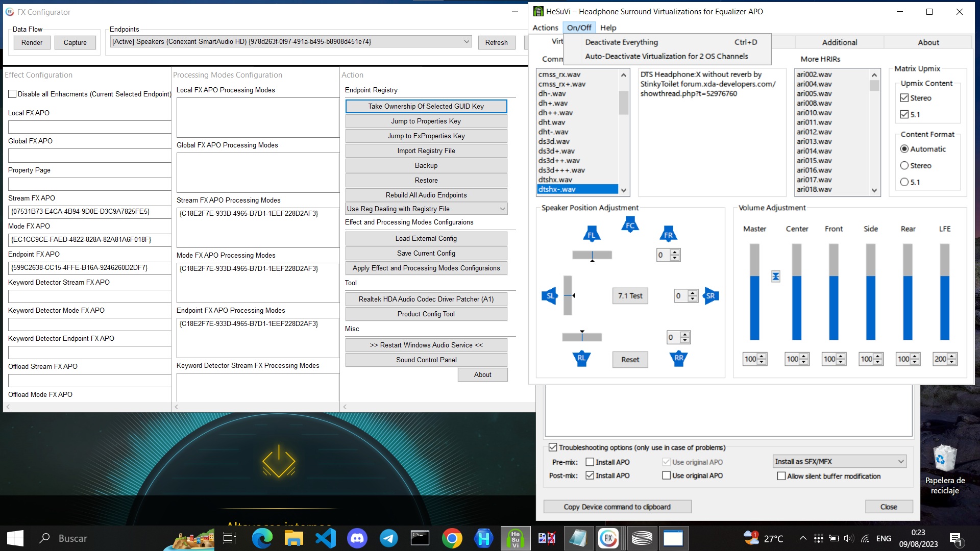The width and height of the screenshot is (980, 551).
Task: Uncheck Post-mix Install APO
Action: 590,475
